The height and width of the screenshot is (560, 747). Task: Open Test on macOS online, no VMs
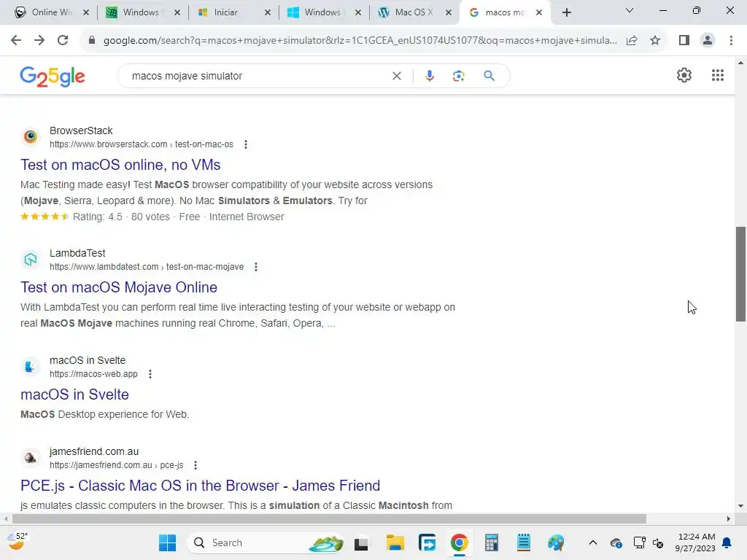tap(120, 165)
